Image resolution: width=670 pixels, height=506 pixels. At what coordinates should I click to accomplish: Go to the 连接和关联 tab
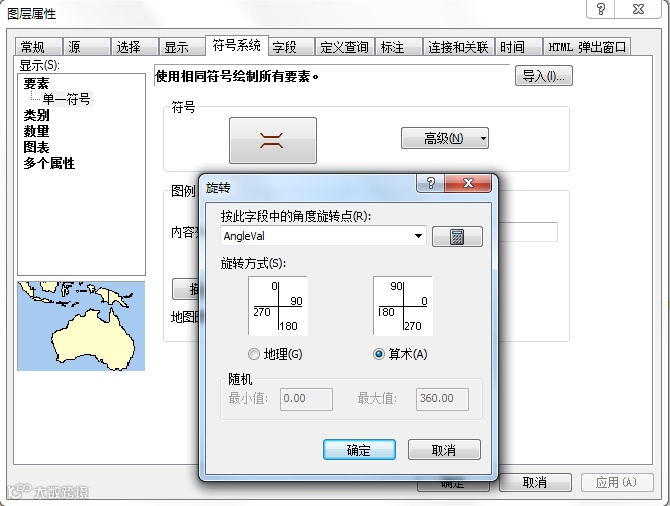click(458, 47)
